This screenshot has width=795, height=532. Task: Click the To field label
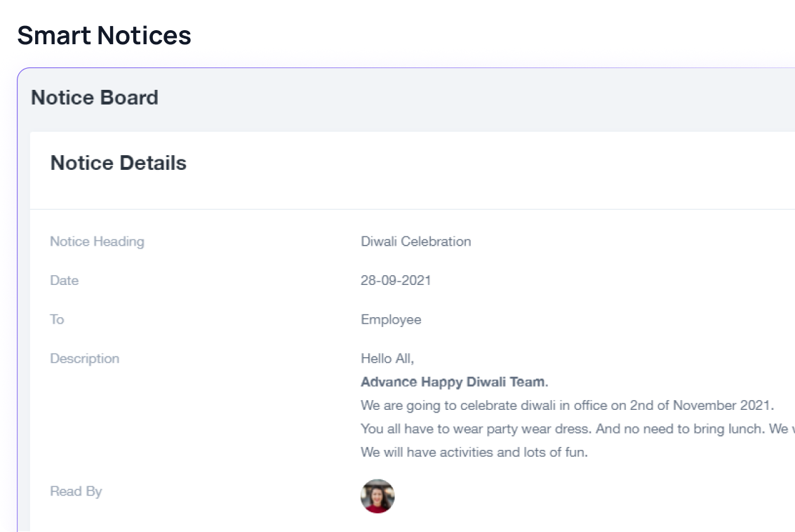(x=57, y=319)
